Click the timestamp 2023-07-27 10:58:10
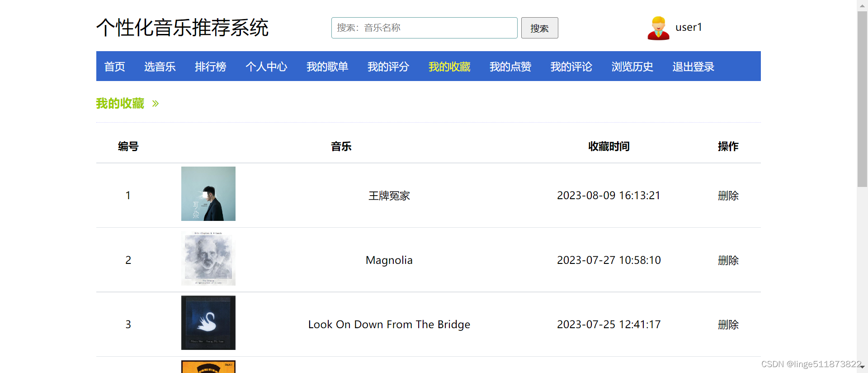Image resolution: width=868 pixels, height=373 pixels. (x=609, y=260)
